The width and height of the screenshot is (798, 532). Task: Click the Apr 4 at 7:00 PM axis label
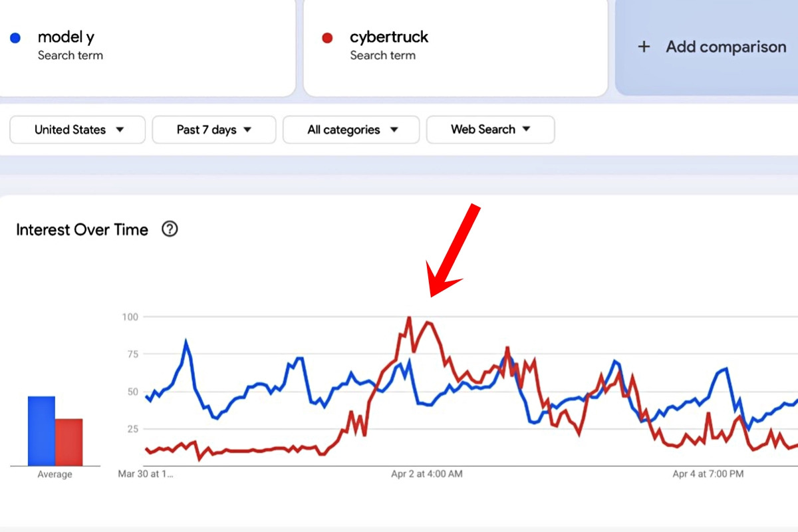tap(708, 474)
